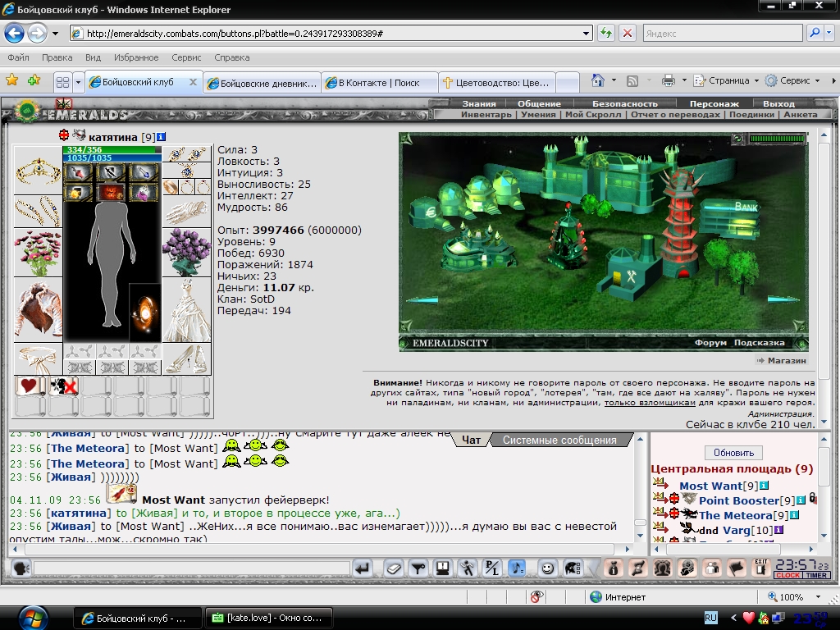Use the scroll with red X
The image size is (840, 630).
63,386
